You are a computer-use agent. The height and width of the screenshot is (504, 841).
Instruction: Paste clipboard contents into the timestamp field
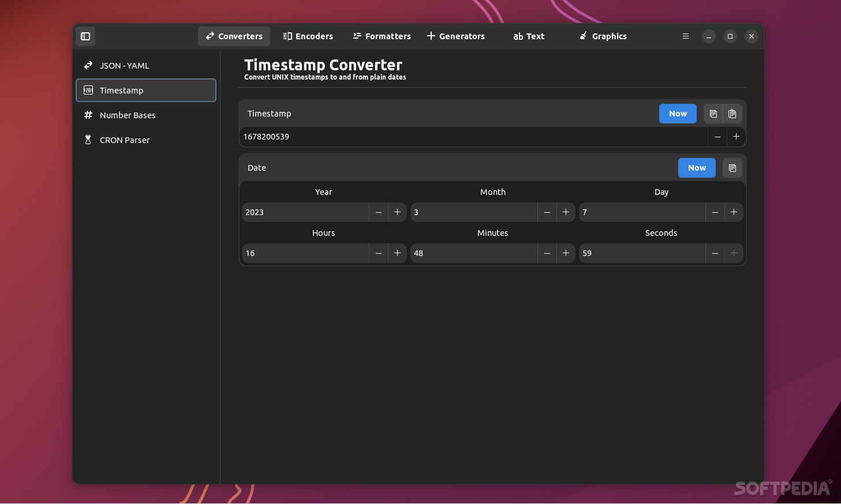click(x=732, y=114)
